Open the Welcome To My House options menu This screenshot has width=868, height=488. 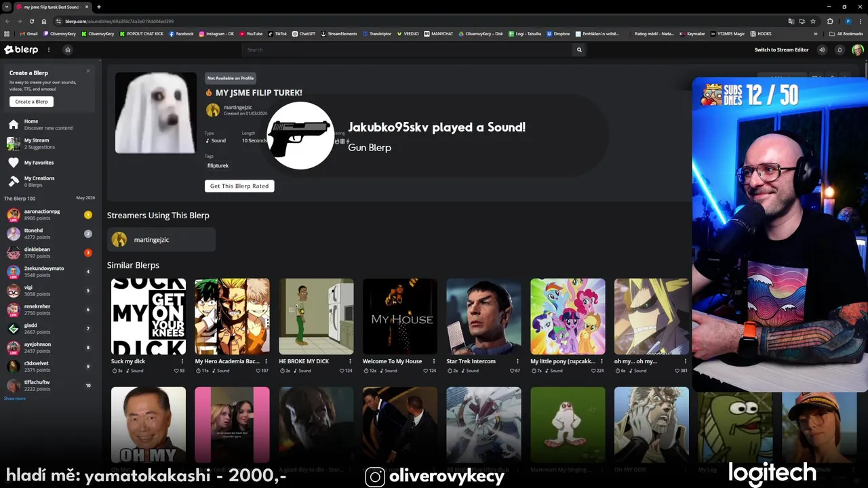434,361
